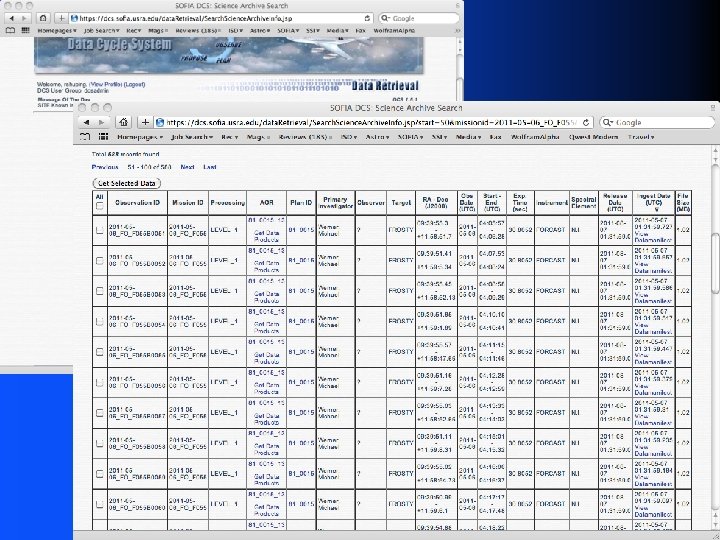Open Fax bookmark in front window
Screen dimensions: 720x540
[495, 137]
